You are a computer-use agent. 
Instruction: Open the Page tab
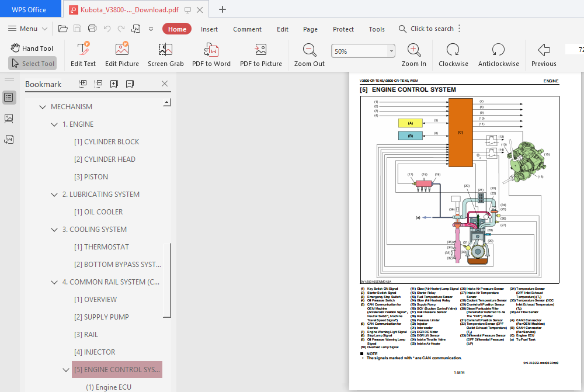point(310,29)
